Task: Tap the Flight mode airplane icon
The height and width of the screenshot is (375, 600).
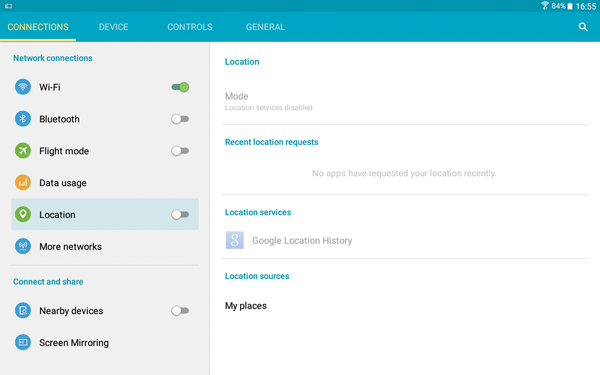Action: pyautogui.click(x=23, y=151)
